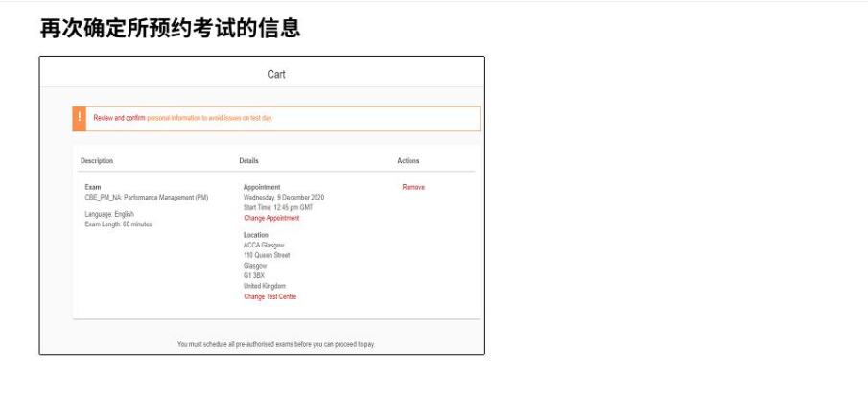
Task: Click the Actions column header
Action: (x=409, y=161)
